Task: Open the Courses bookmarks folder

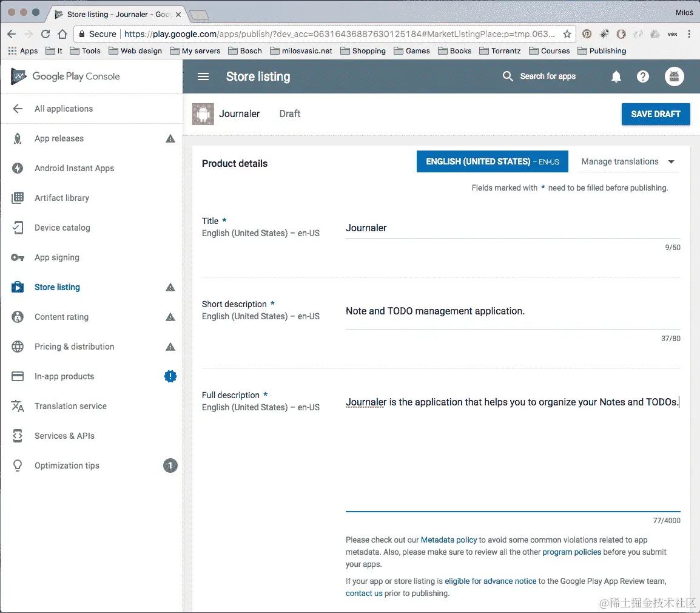Action: (x=549, y=50)
